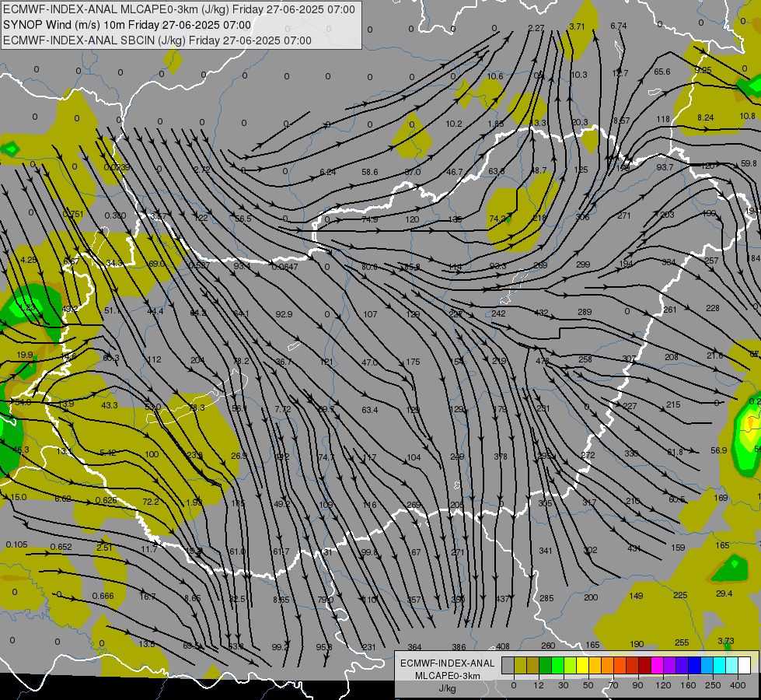Click the map value 0.105
Viewport: 761px width, 700px height.
tap(17, 545)
